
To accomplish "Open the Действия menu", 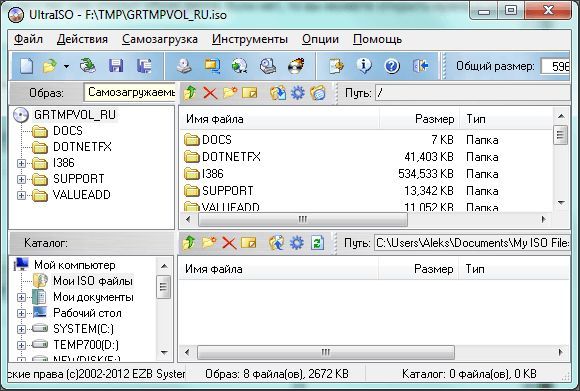I will (82, 39).
